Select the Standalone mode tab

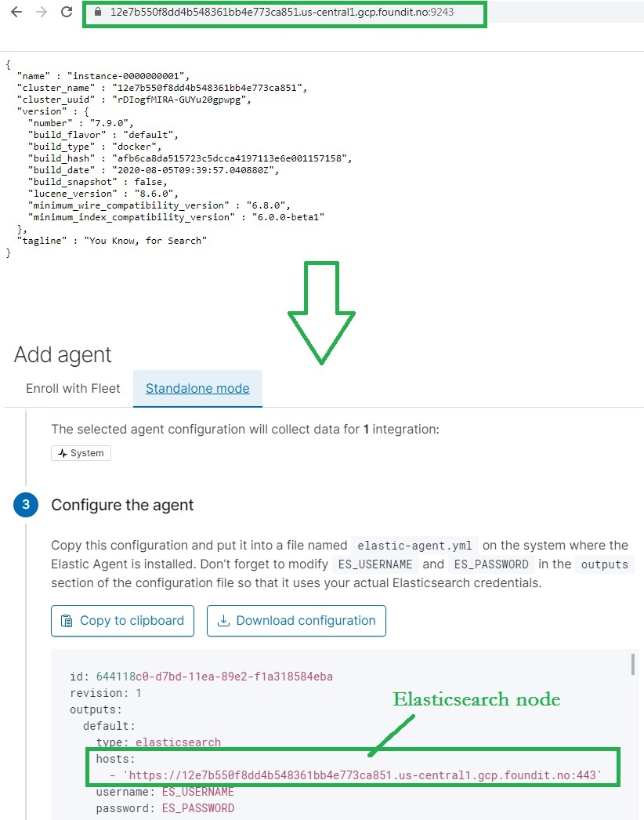197,388
